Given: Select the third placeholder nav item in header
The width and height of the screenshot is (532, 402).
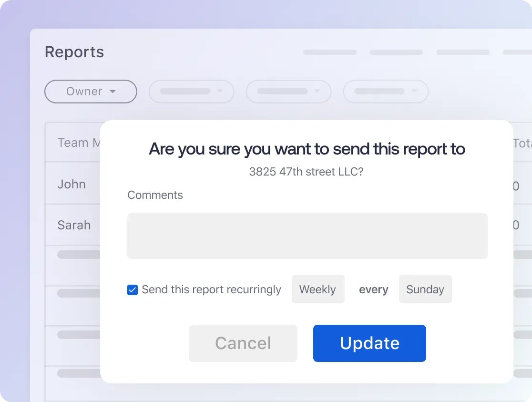Looking at the screenshot, I should coord(463,52).
